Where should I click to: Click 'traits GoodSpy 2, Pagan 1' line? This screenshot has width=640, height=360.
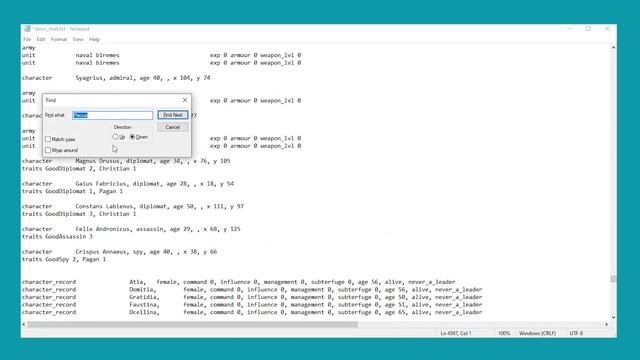point(64,260)
